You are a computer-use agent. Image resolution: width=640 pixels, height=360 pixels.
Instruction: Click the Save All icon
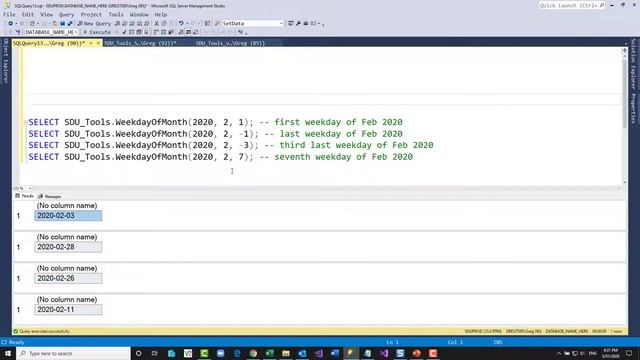coord(70,23)
